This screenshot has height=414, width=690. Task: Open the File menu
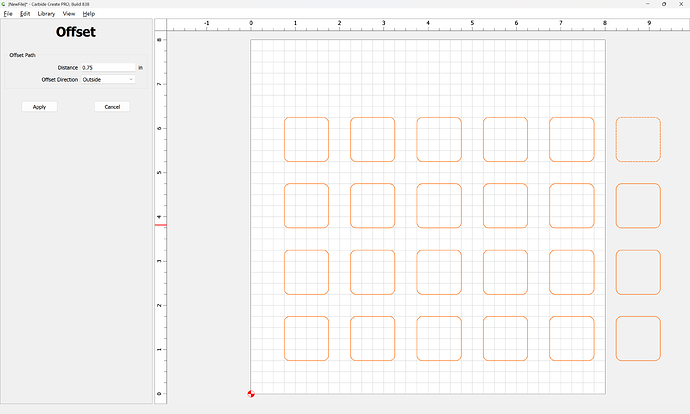coord(8,14)
